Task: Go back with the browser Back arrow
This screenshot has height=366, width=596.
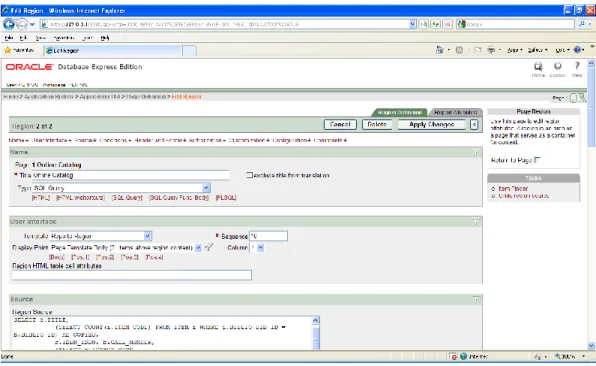Action: click(8, 24)
